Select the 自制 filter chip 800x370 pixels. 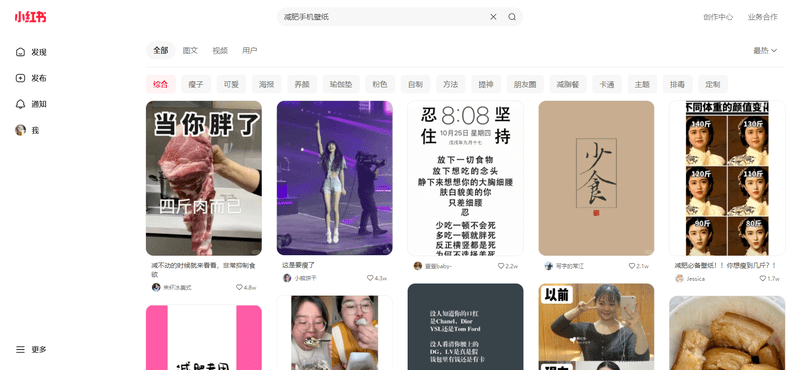pos(415,84)
